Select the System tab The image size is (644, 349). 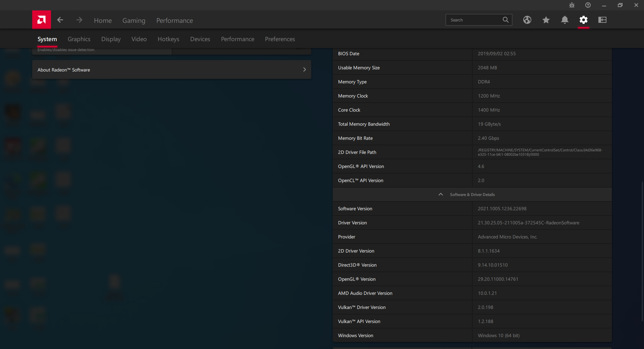47,39
